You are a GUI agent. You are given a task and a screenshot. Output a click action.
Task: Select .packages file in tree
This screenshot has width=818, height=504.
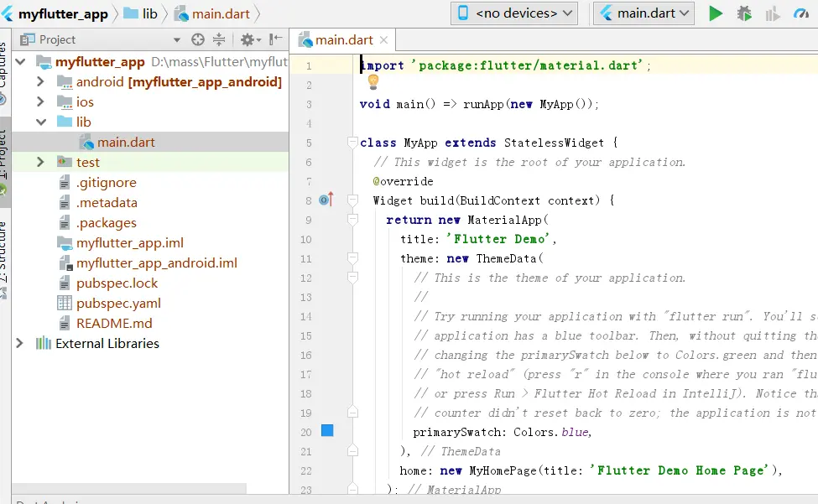tap(107, 222)
